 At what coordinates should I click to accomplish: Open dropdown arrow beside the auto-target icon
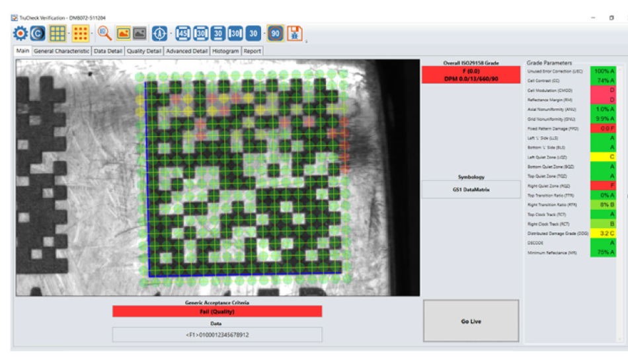171,33
